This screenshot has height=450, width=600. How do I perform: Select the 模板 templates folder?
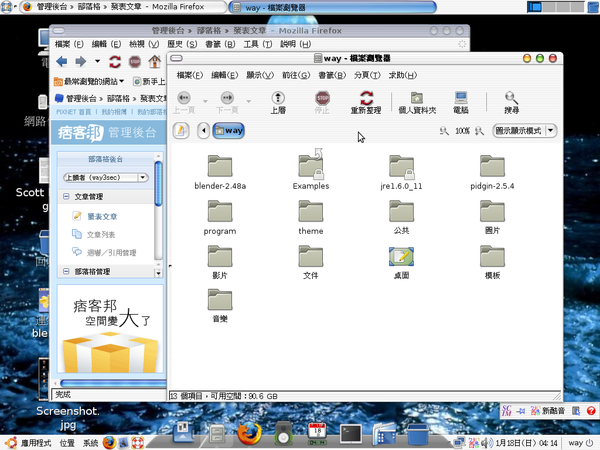point(492,262)
